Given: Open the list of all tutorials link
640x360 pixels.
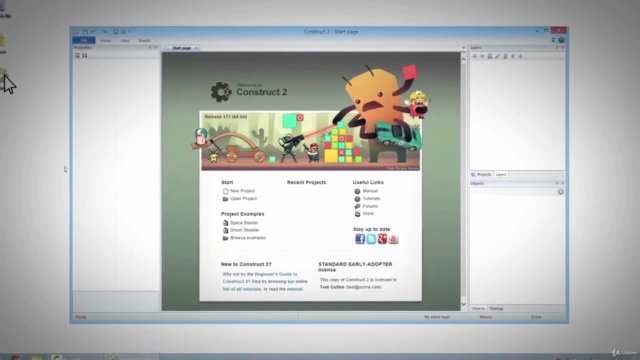Looking at the screenshot, I should [x=242, y=289].
